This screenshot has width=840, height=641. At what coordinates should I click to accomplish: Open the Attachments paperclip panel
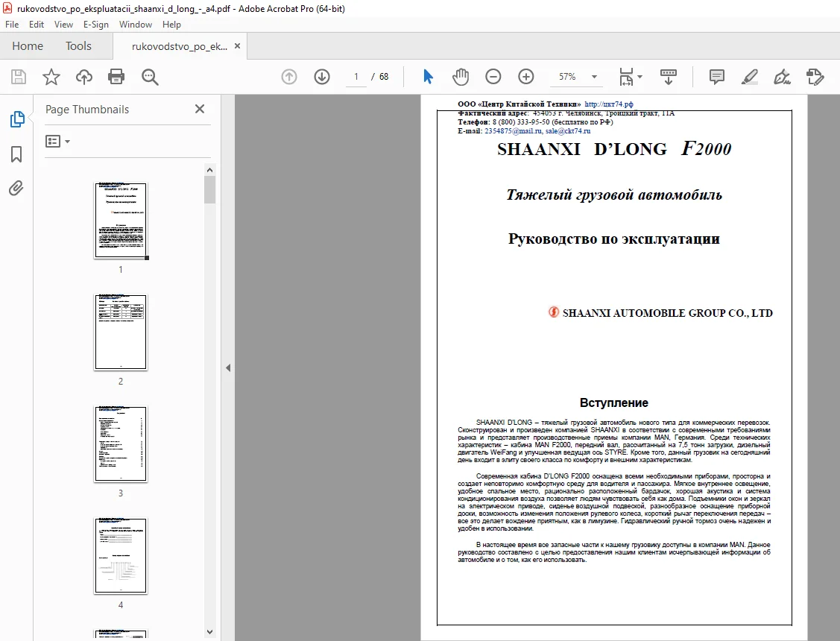(x=16, y=189)
